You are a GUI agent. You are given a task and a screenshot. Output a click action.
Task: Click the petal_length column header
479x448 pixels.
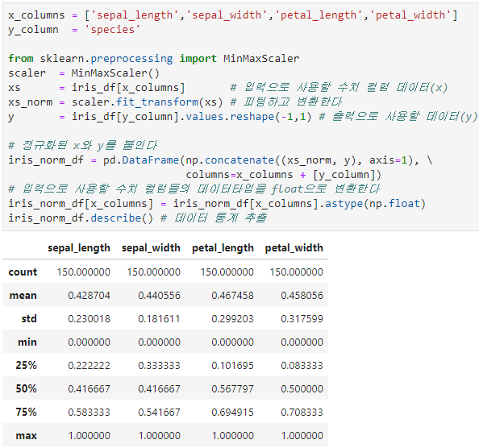(223, 248)
